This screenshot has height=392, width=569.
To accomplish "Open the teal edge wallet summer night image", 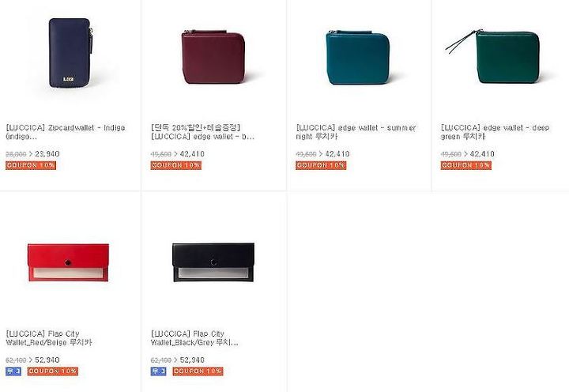I will (358, 58).
